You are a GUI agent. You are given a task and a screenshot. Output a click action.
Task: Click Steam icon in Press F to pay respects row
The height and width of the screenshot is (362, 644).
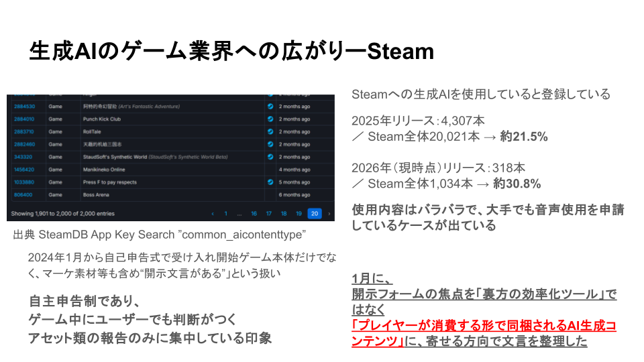[270, 182]
